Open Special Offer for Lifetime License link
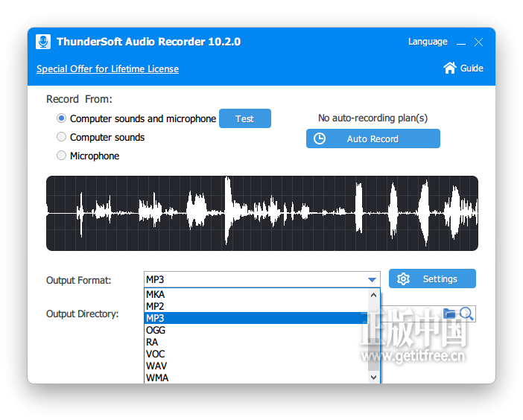 [107, 69]
